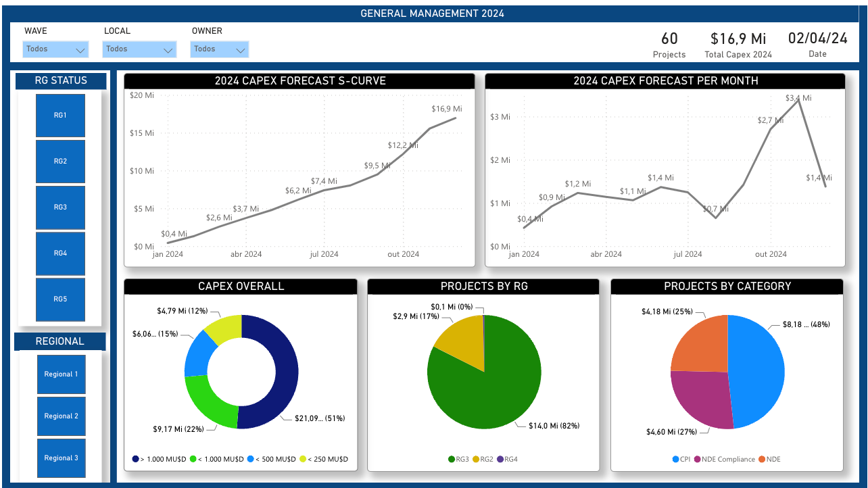Toggle the RG3 slicer tile
868x488 pixels.
coord(60,208)
